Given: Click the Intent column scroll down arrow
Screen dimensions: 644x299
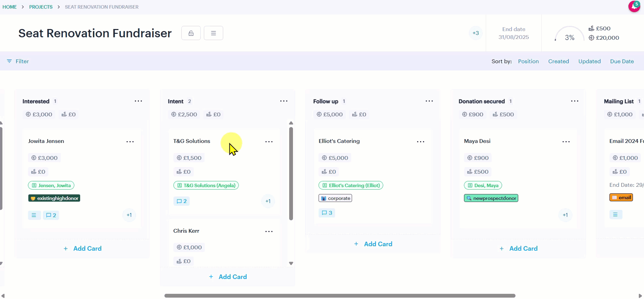Looking at the screenshot, I should coord(291,263).
